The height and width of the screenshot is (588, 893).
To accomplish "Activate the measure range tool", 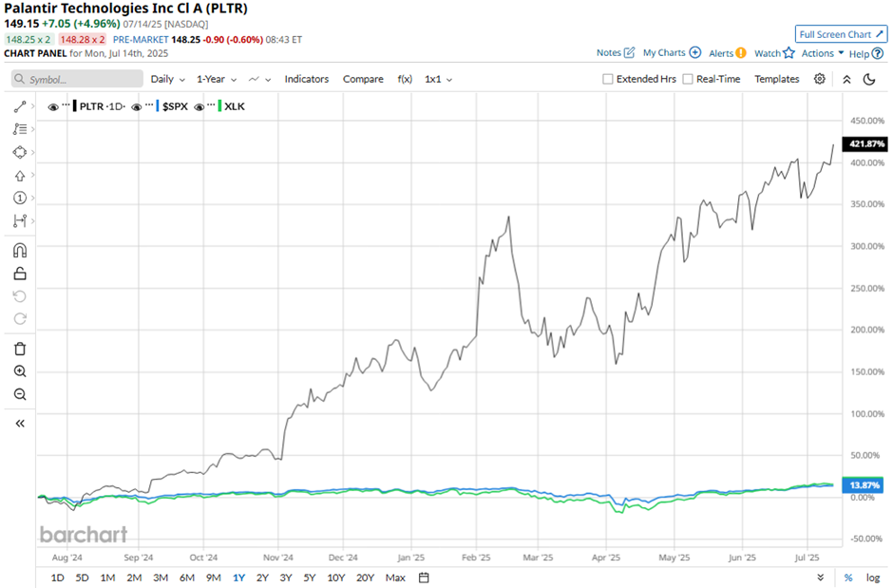I will (x=20, y=220).
